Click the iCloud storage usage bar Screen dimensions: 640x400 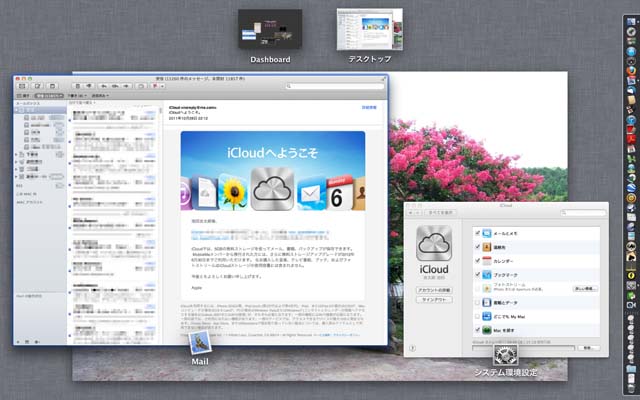[524, 348]
